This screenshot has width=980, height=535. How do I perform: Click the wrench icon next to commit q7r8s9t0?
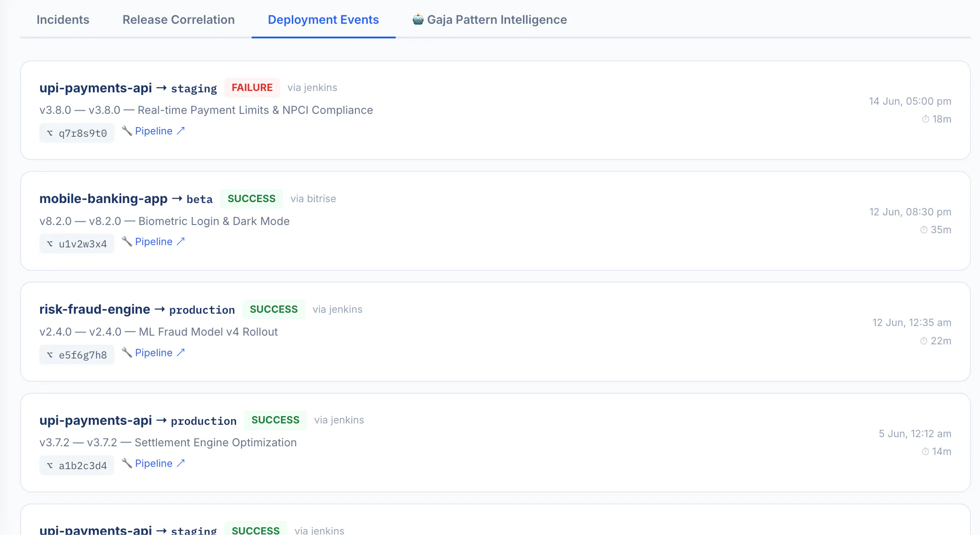(x=127, y=131)
